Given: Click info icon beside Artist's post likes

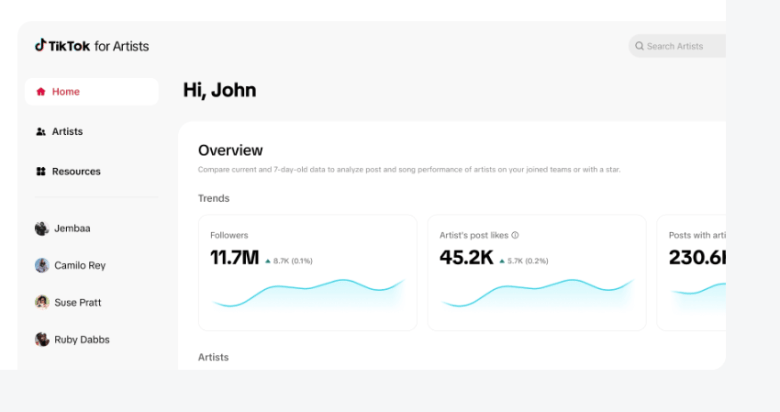Looking at the screenshot, I should point(515,235).
